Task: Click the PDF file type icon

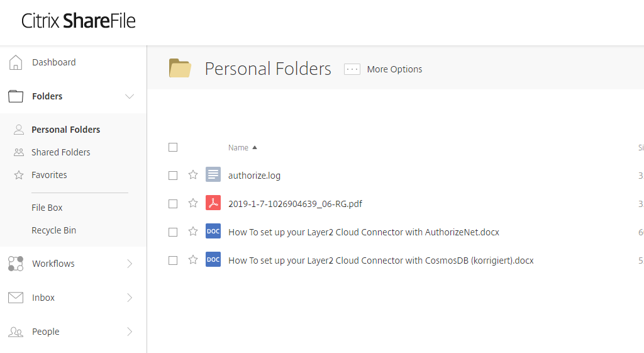Action: click(x=213, y=203)
